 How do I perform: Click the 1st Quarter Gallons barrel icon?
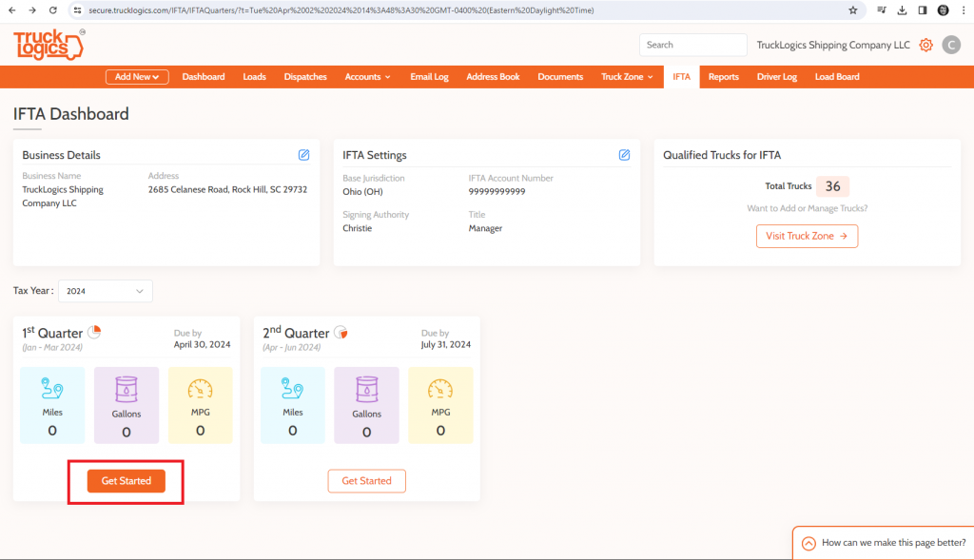click(x=127, y=389)
